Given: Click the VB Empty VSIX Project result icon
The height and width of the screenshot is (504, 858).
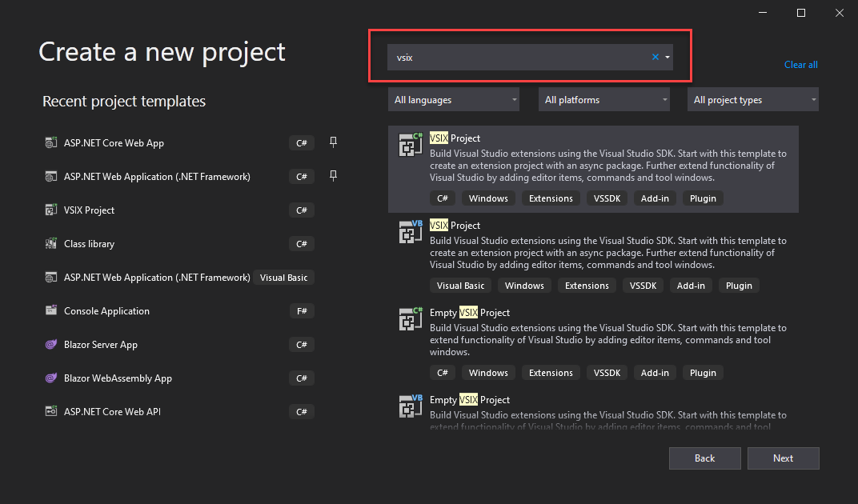Looking at the screenshot, I should coord(411,406).
